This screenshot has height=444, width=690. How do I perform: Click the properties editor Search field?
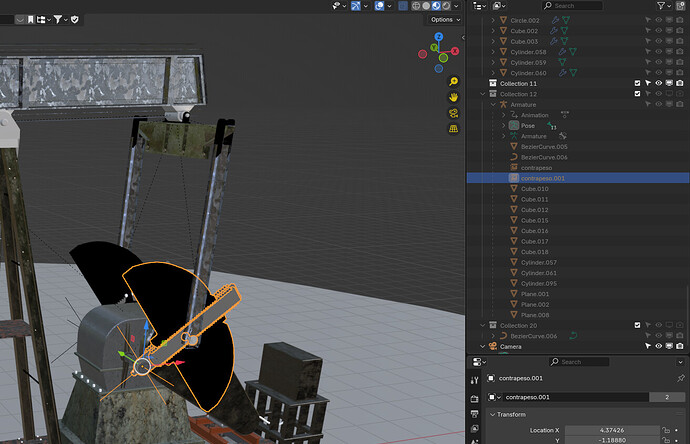[579, 362]
